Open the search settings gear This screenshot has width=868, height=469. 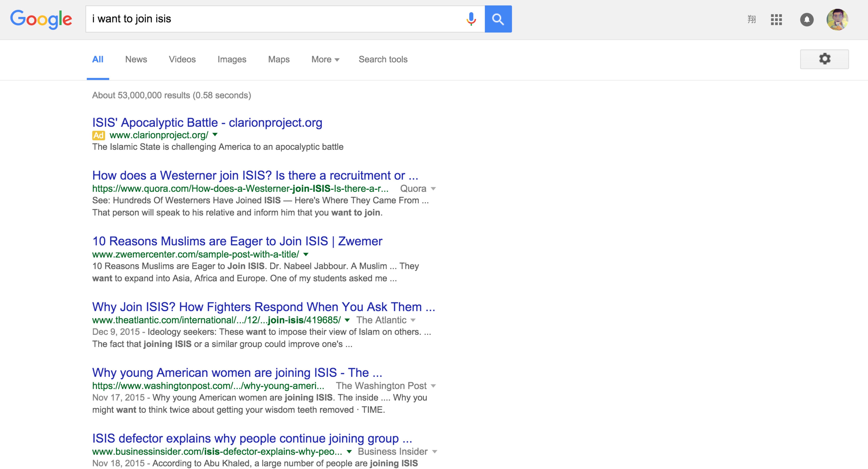[x=825, y=59]
